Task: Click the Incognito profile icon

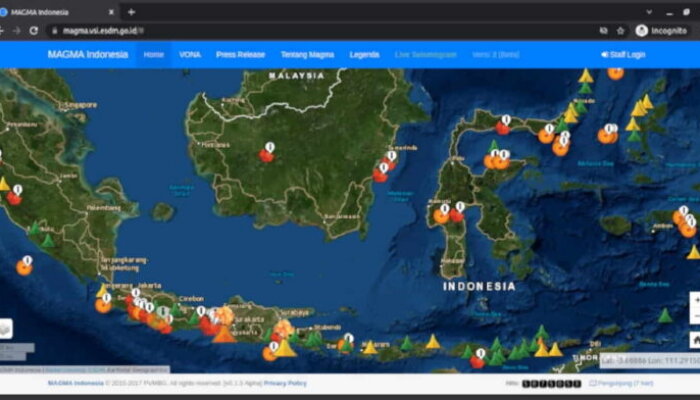Action: (662, 31)
